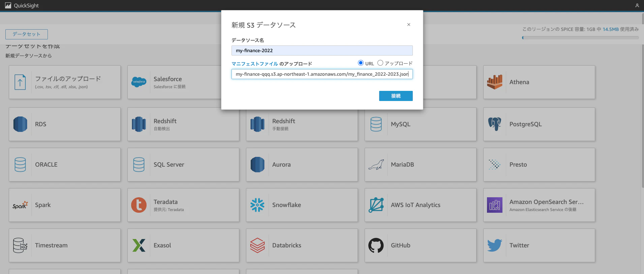Click the RDS database icon

(x=20, y=124)
